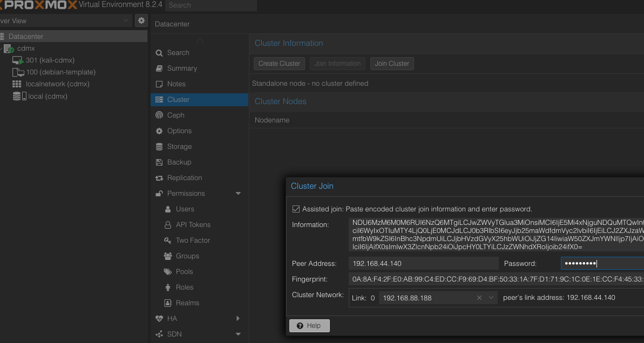The width and height of the screenshot is (644, 343).
Task: Click the top Search box
Action: pos(211,5)
